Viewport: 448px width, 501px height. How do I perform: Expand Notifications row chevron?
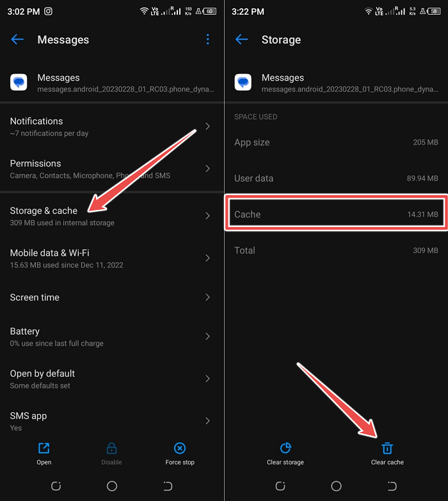point(208,126)
